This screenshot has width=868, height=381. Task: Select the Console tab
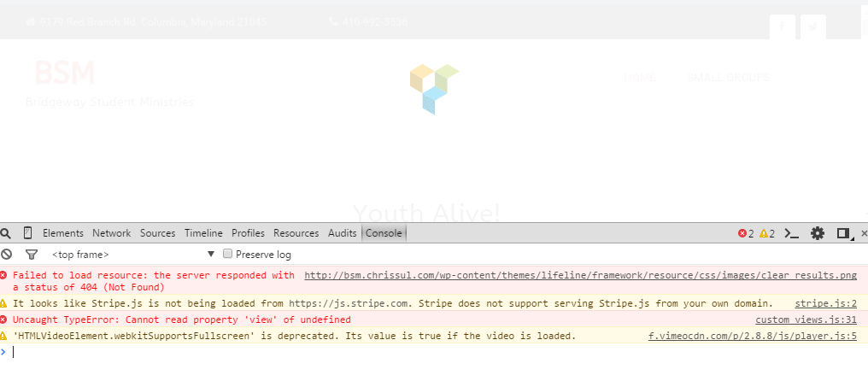[384, 233]
